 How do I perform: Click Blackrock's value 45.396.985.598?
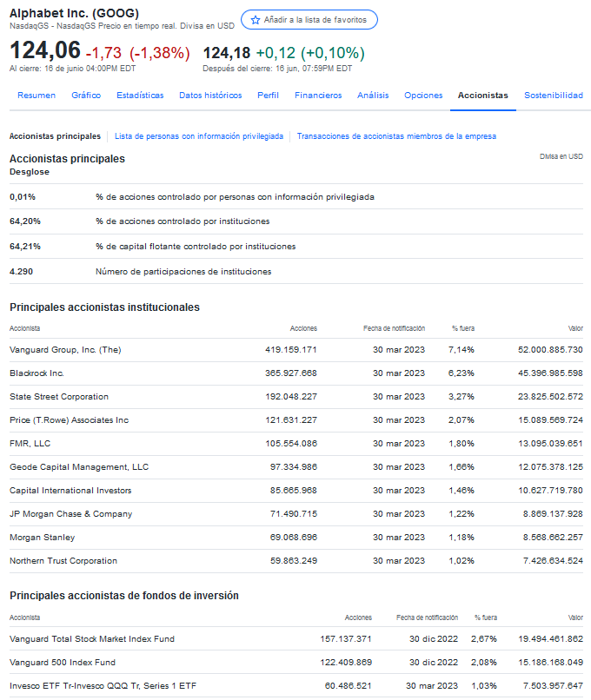(550, 373)
